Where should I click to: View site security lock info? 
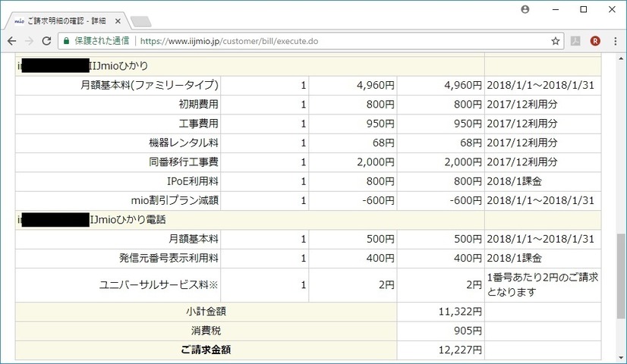click(x=66, y=41)
